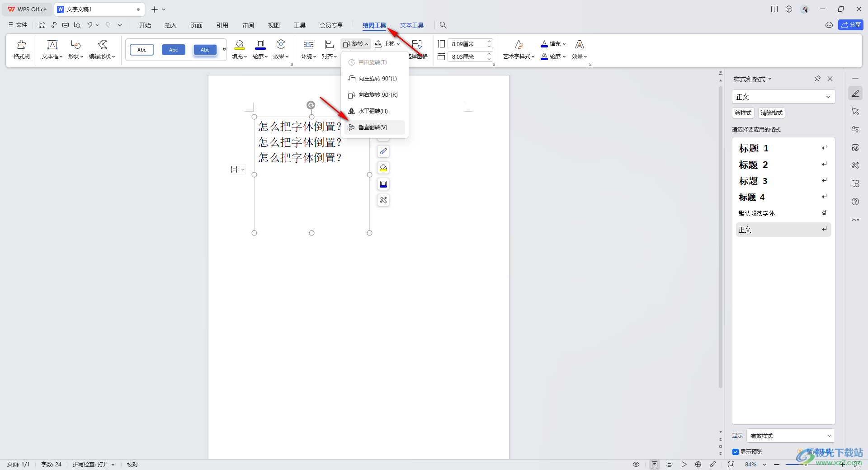Apply the shape Fill (填充) bucket
Screen dimensions: 868x470
tap(239, 44)
